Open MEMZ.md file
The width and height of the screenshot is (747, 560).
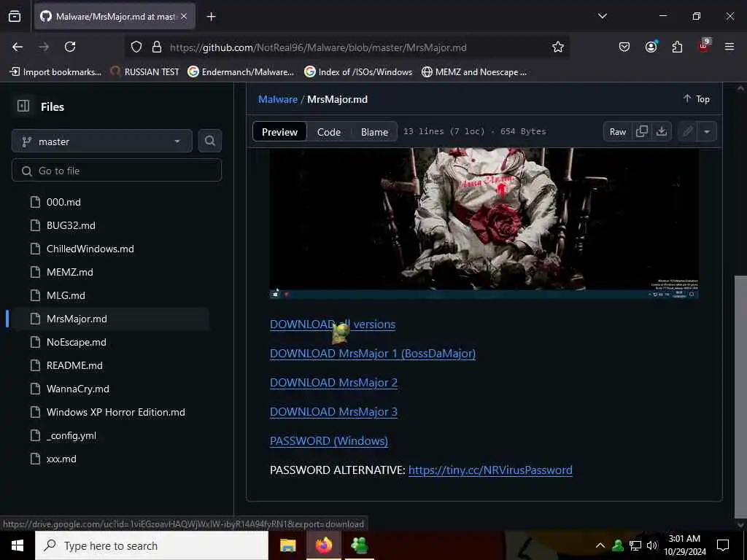pyautogui.click(x=69, y=272)
